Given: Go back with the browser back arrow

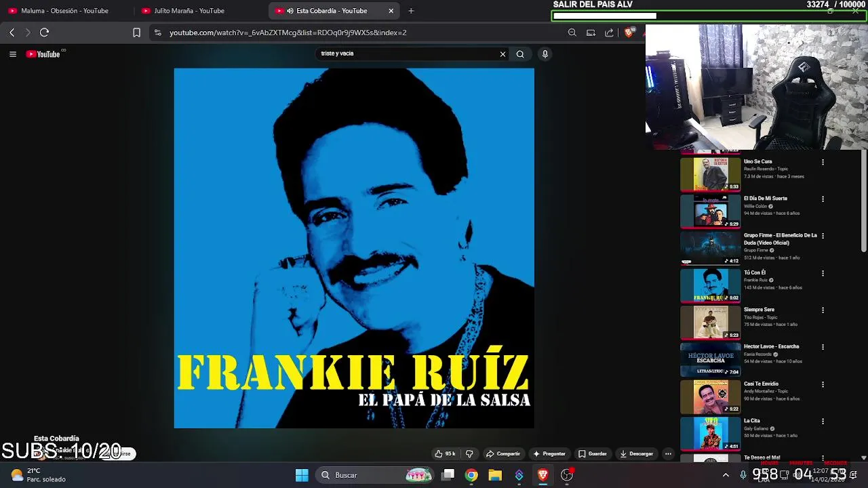Looking at the screenshot, I should (12, 33).
